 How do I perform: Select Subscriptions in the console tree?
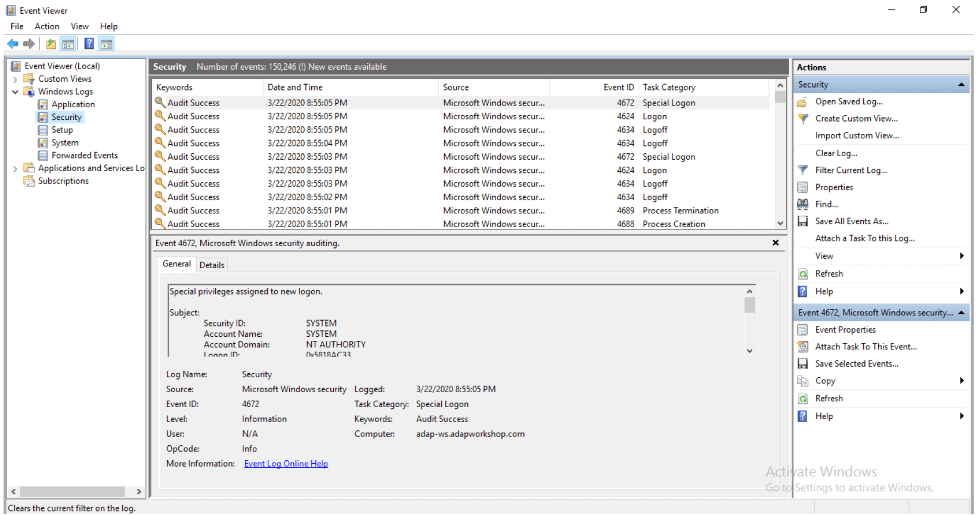point(63,181)
